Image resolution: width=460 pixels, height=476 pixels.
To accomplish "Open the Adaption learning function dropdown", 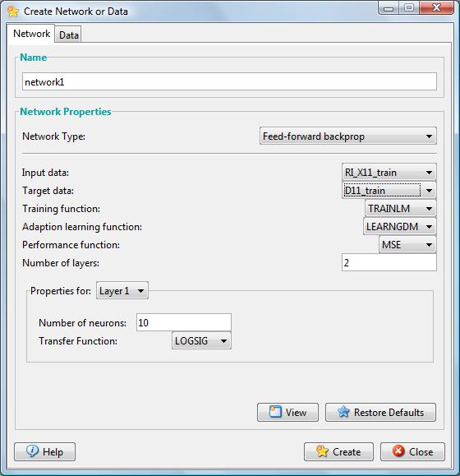I will [400, 226].
